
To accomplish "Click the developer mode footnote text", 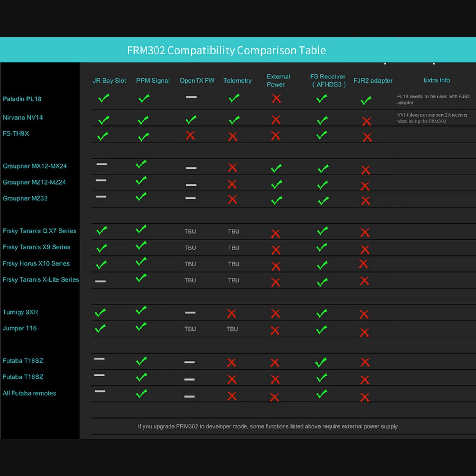I will pyautogui.click(x=268, y=426).
